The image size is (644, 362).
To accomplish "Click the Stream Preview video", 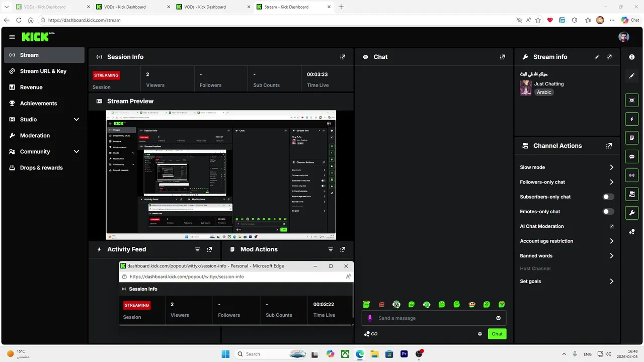I will click(x=221, y=175).
